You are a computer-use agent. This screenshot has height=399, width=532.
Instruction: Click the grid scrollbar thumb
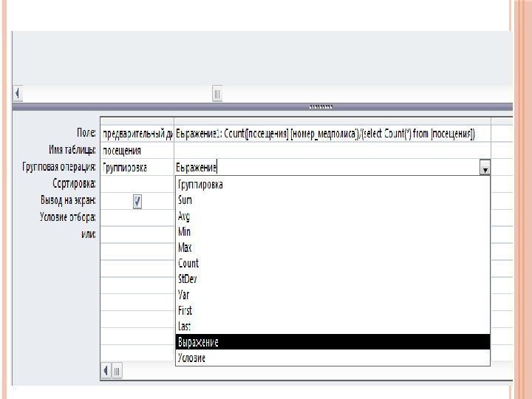(x=117, y=371)
